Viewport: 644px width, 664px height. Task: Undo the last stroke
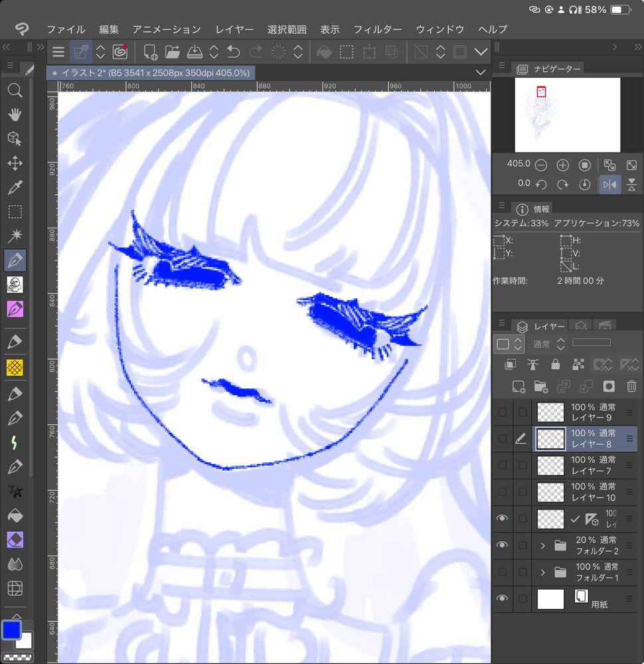(x=233, y=52)
